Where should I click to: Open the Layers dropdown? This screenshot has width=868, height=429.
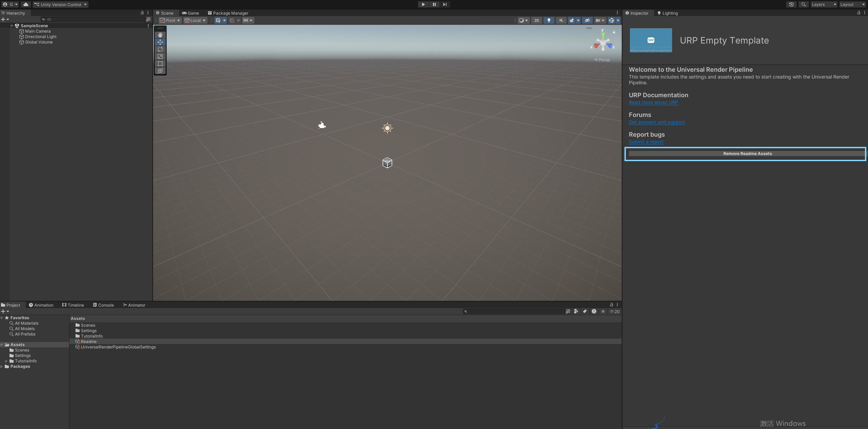pyautogui.click(x=823, y=4)
